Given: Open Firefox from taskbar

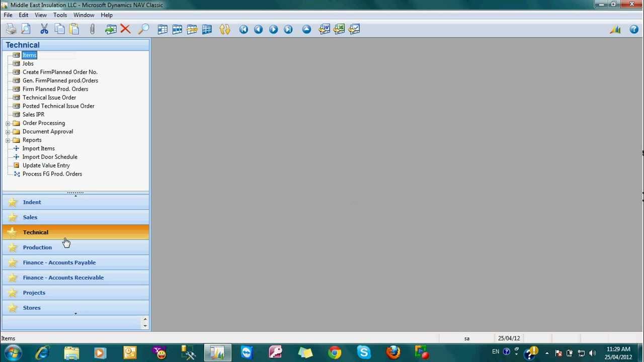Looking at the screenshot, I should tap(393, 353).
